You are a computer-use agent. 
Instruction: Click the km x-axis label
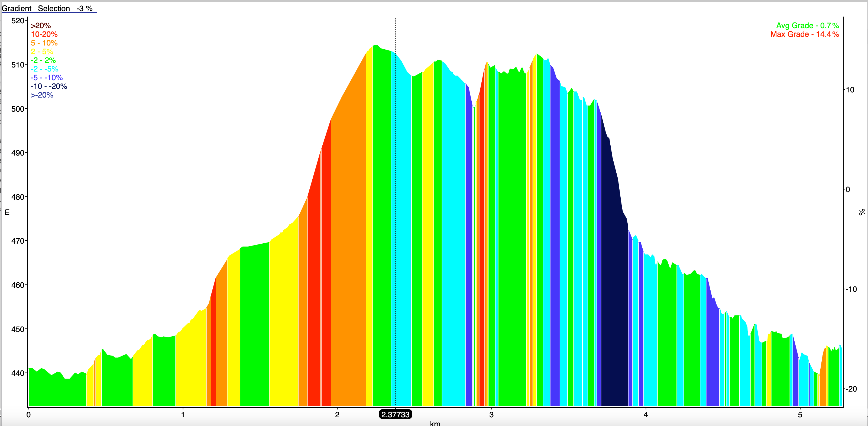(435, 423)
